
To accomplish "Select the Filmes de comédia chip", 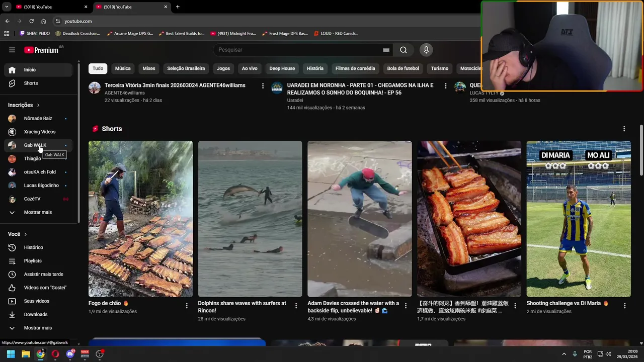I will (355, 68).
